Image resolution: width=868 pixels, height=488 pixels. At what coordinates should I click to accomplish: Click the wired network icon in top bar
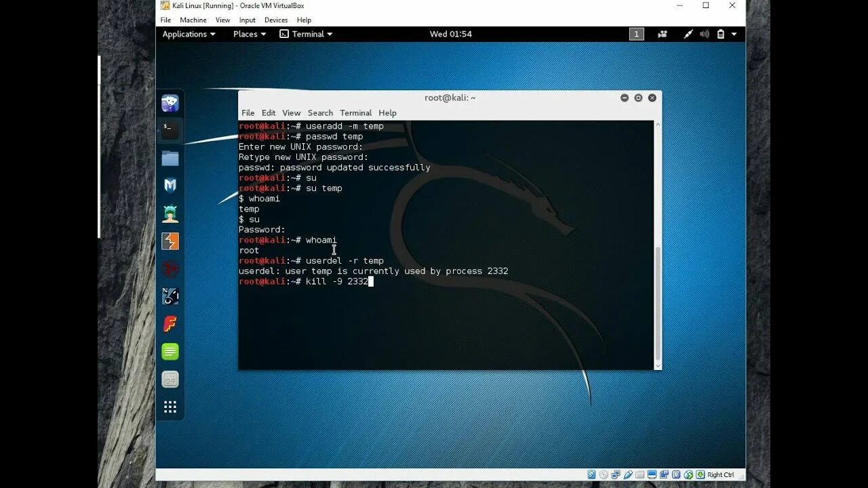click(x=688, y=34)
